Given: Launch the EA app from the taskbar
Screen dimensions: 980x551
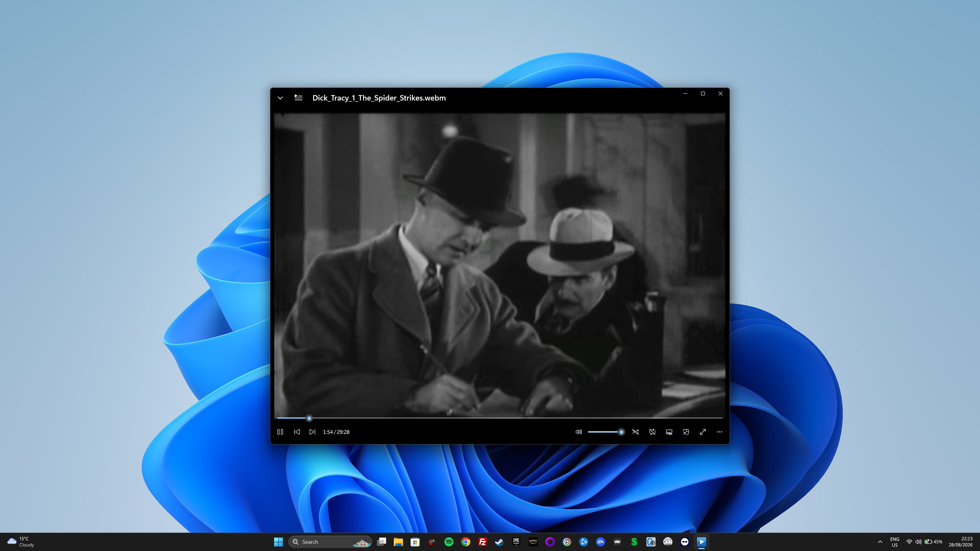Looking at the screenshot, I should pos(600,542).
